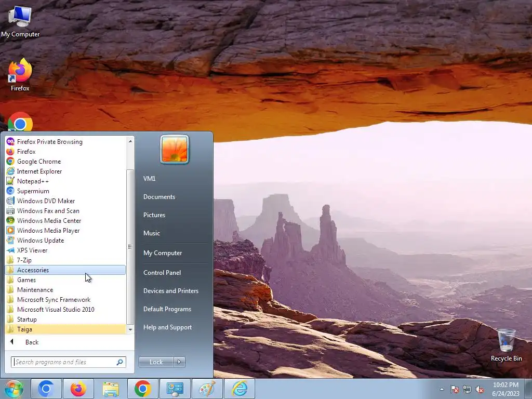
Task: Open Supermium from the program list
Action: 65,191
